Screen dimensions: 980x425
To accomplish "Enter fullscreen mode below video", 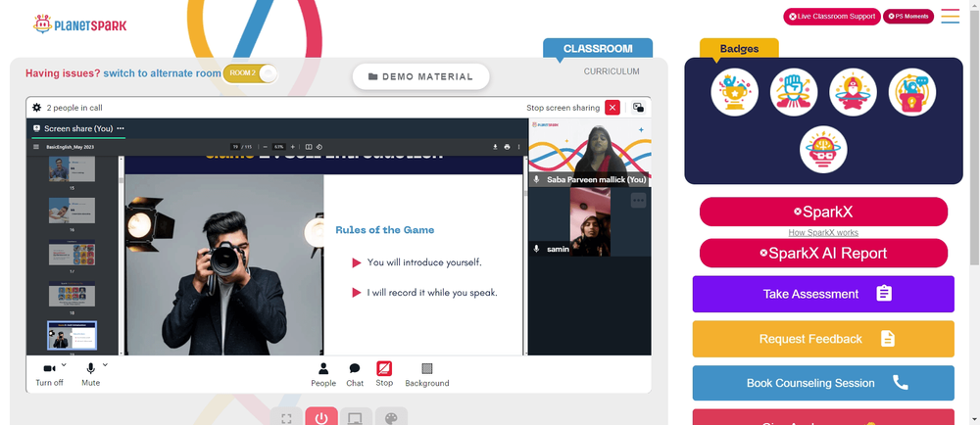I will click(286, 417).
